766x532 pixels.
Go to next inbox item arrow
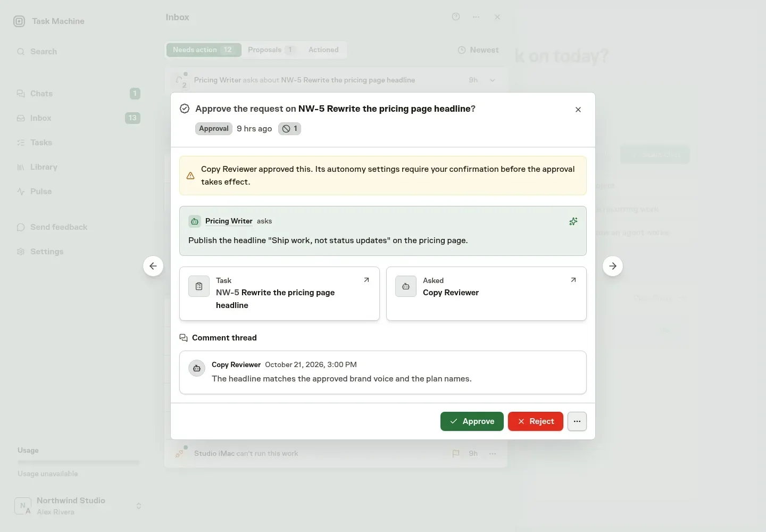pyautogui.click(x=613, y=266)
